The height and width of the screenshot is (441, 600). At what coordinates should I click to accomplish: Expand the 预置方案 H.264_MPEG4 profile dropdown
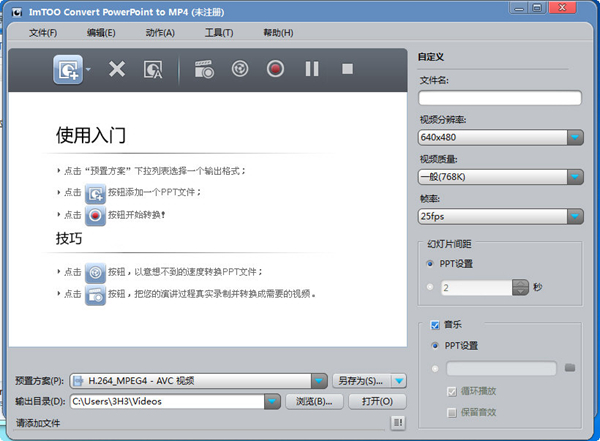pos(319,381)
